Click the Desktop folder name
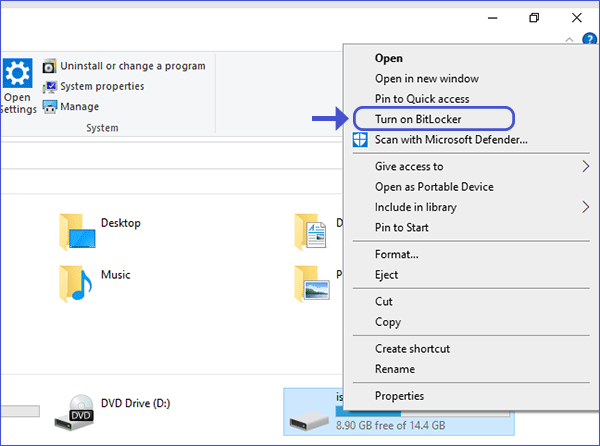Image resolution: width=600 pixels, height=446 pixels. tap(121, 223)
